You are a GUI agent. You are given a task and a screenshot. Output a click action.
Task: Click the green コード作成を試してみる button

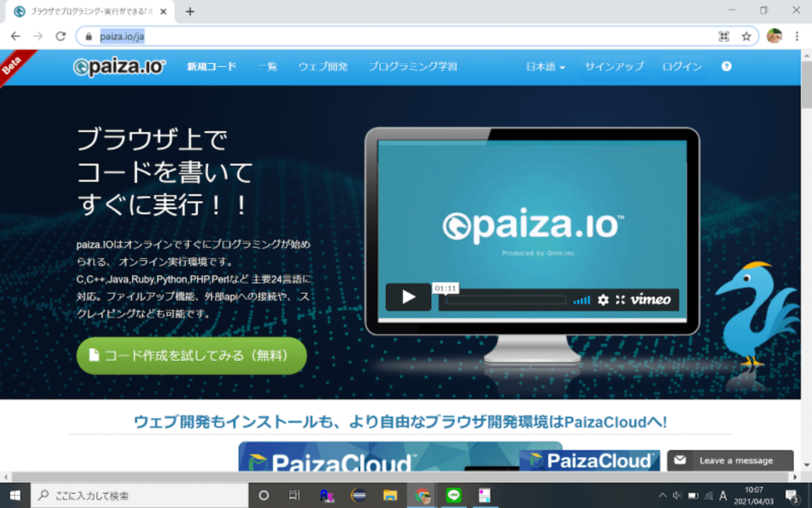[x=191, y=356]
